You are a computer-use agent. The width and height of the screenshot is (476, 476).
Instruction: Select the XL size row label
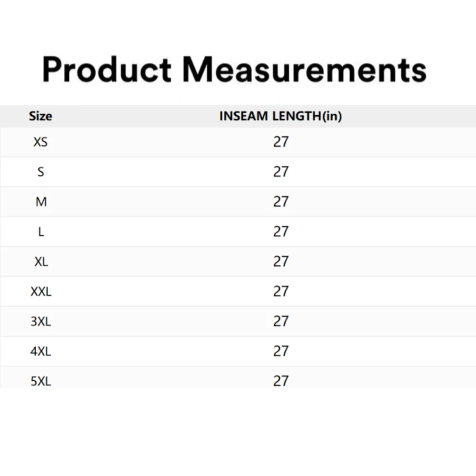41,261
